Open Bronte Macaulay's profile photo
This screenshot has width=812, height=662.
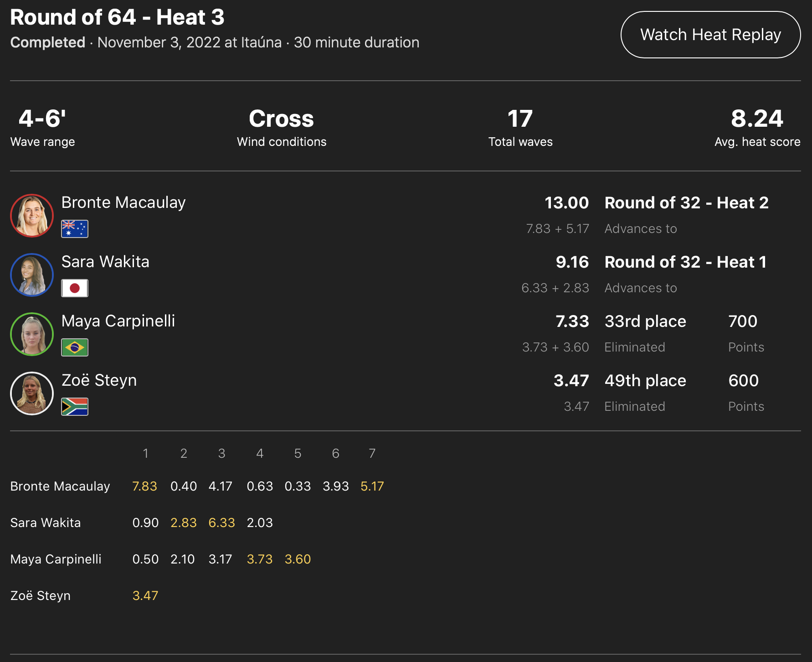click(32, 216)
